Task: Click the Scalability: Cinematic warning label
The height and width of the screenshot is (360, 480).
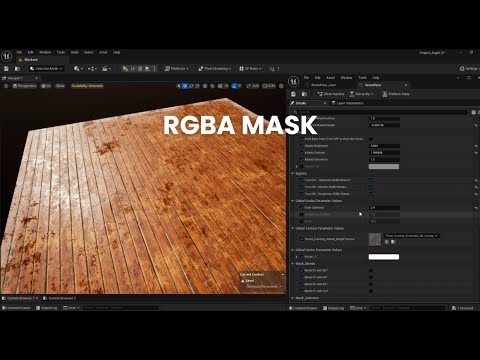Action: (x=87, y=86)
